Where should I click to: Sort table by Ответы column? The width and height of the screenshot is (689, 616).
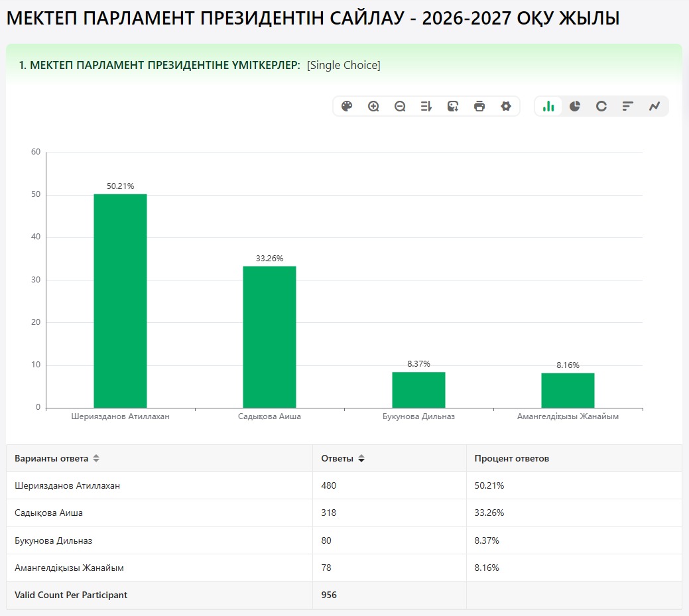pyautogui.click(x=361, y=459)
